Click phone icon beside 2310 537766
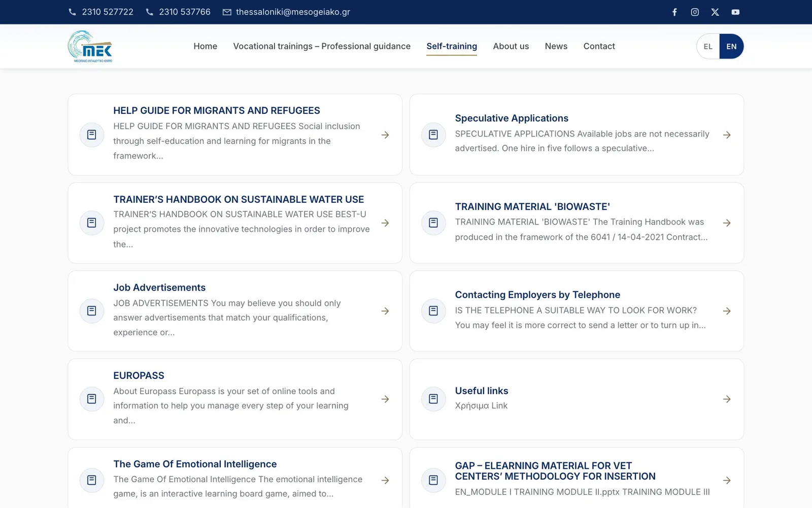 149,12
